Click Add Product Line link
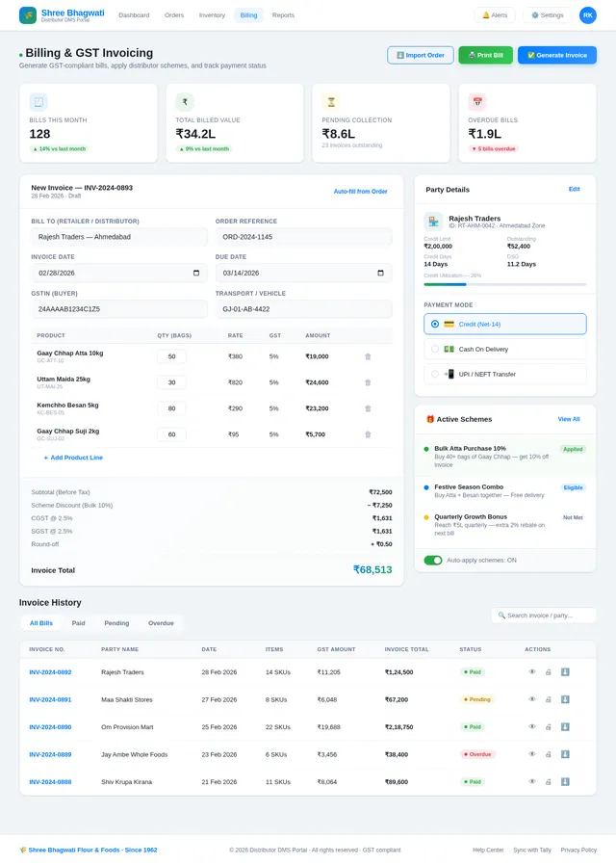 pos(73,458)
